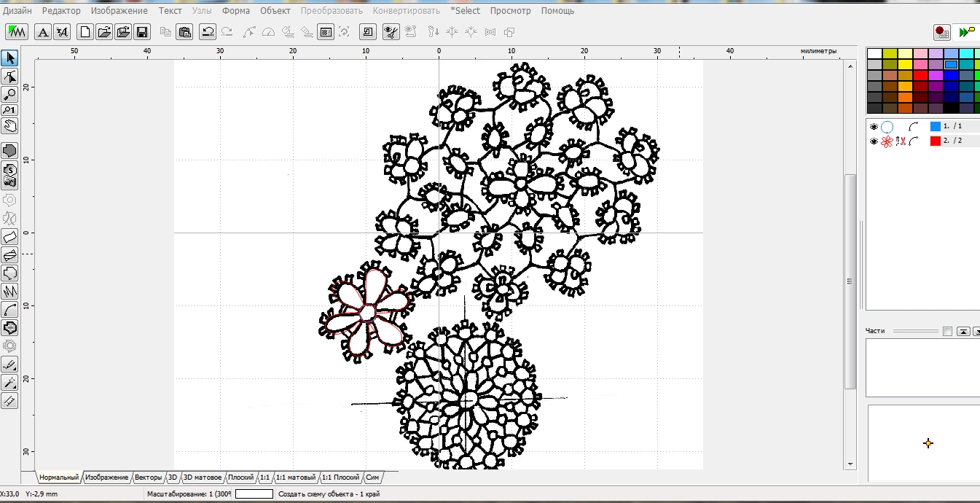Switch to the Векторы view tab
The width and height of the screenshot is (980, 503).
[x=149, y=477]
